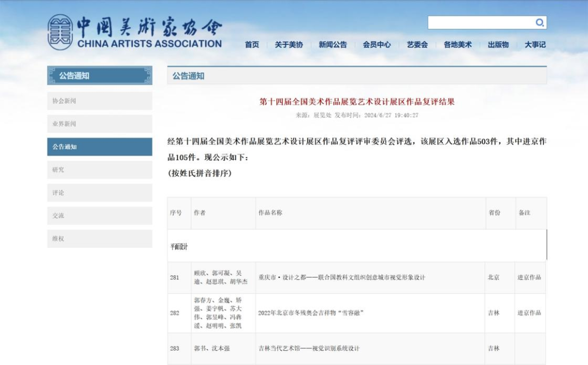
Task: Click the 交流 sidebar entry
Action: point(100,216)
